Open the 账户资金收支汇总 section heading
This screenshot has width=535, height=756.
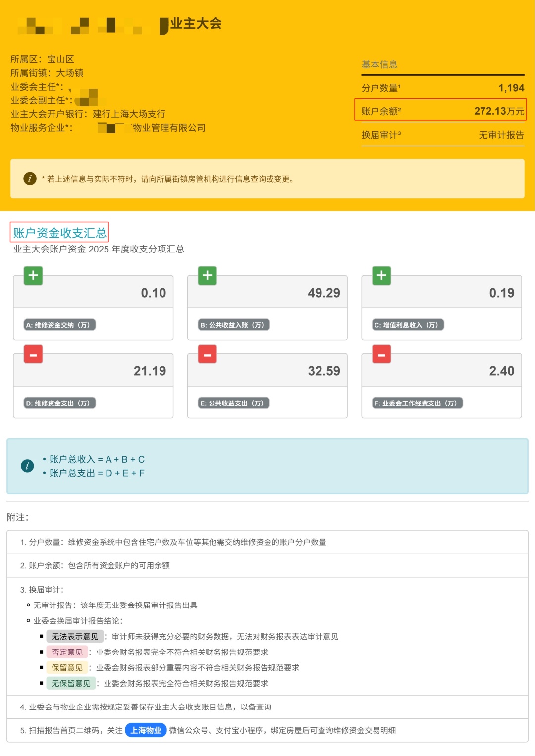(59, 232)
